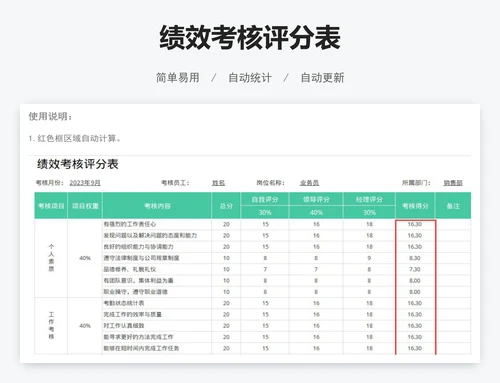Click leader score 8 in 职业操守 row
Image resolution: width=500 pixels, height=383 pixels.
point(316,292)
